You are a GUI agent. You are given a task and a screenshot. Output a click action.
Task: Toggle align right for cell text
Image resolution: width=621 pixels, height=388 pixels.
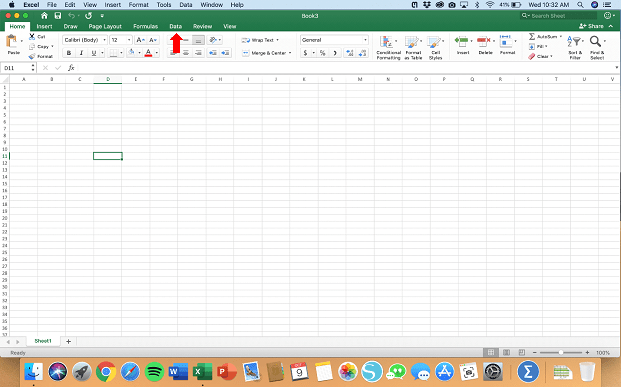pos(198,53)
